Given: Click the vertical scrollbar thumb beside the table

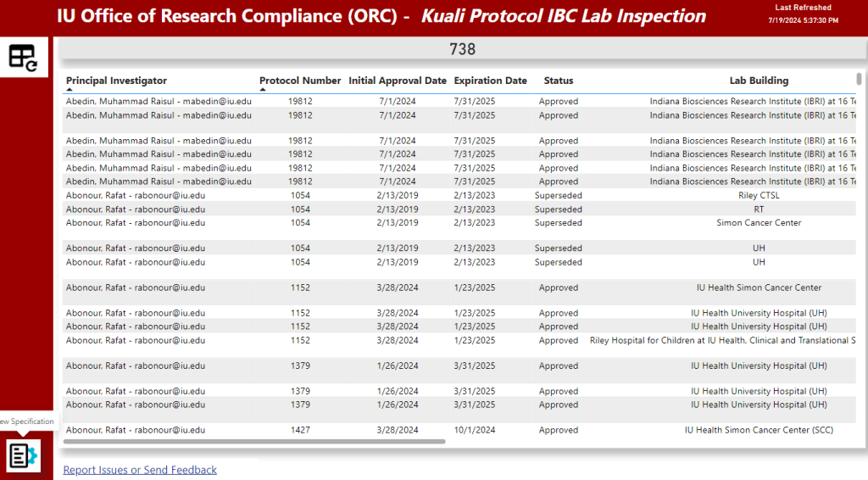Looking at the screenshot, I should [859, 79].
